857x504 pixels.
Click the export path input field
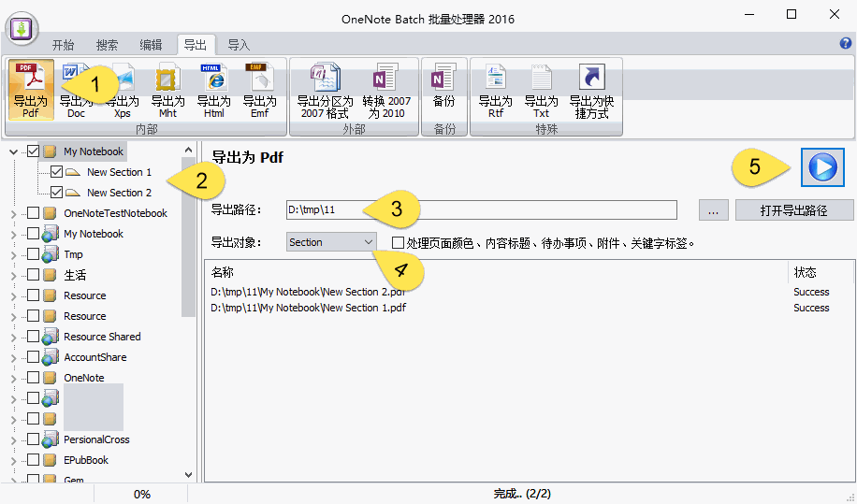pos(482,209)
